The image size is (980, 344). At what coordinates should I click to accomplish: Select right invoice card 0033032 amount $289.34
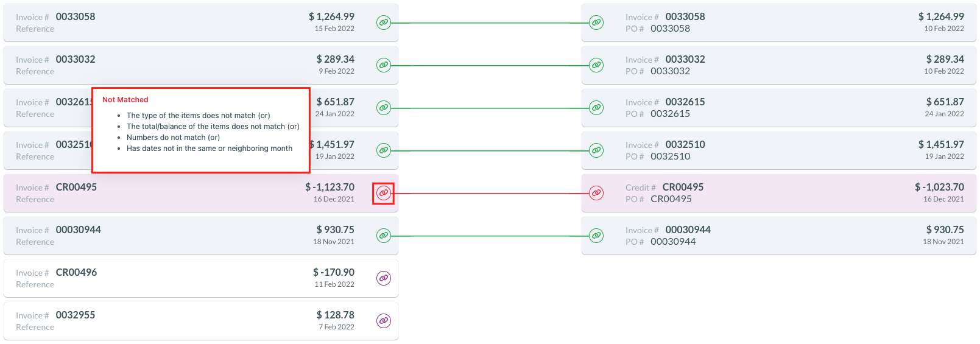pos(945,59)
